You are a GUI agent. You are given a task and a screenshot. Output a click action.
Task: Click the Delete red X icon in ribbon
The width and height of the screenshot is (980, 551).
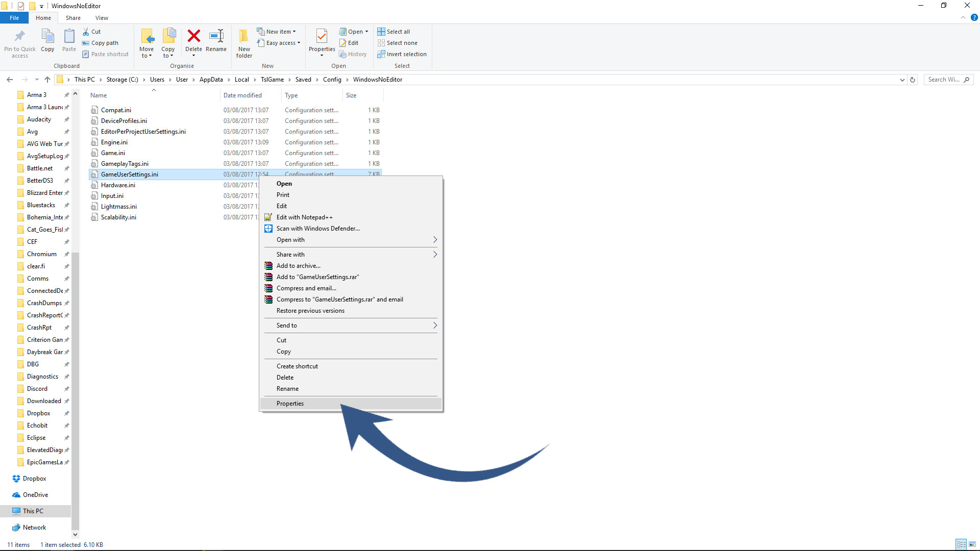coord(193,36)
